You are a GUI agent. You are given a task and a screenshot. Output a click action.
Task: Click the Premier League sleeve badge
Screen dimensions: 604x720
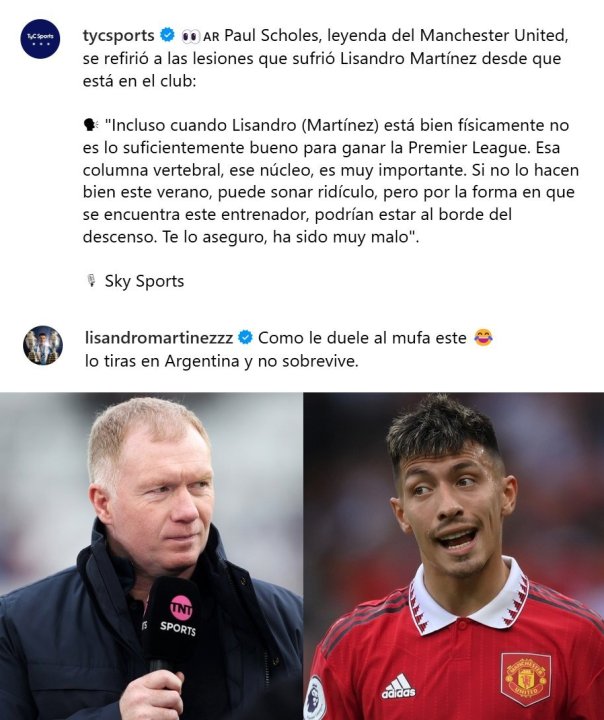[315, 698]
